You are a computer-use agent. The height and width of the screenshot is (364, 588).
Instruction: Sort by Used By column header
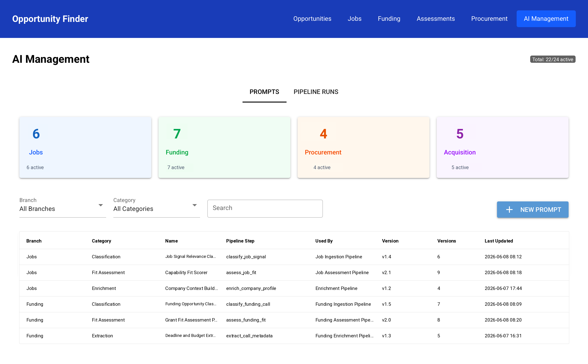(324, 241)
